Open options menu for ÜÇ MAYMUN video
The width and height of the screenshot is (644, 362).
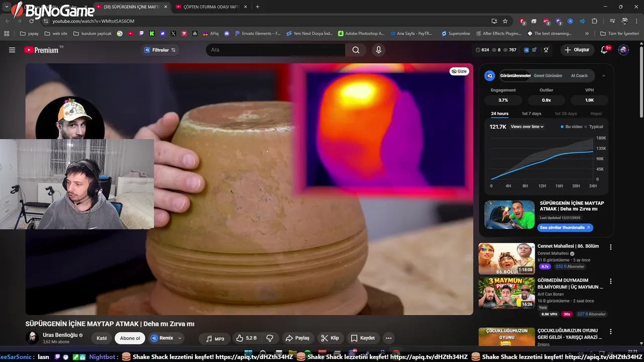(611, 281)
